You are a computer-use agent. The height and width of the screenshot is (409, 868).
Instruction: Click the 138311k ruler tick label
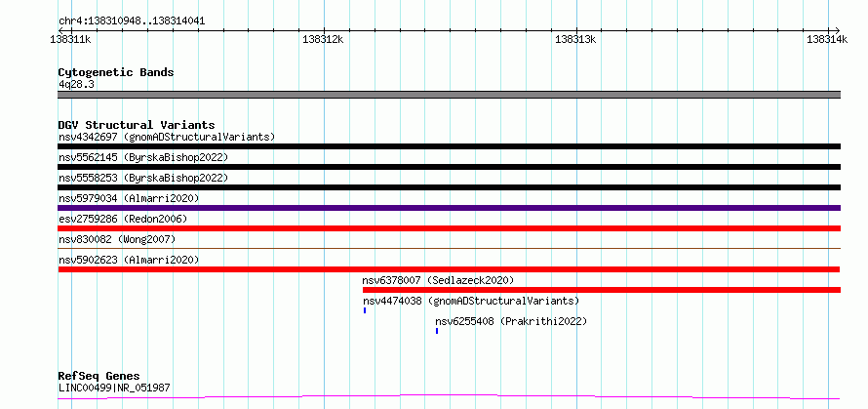click(x=70, y=39)
